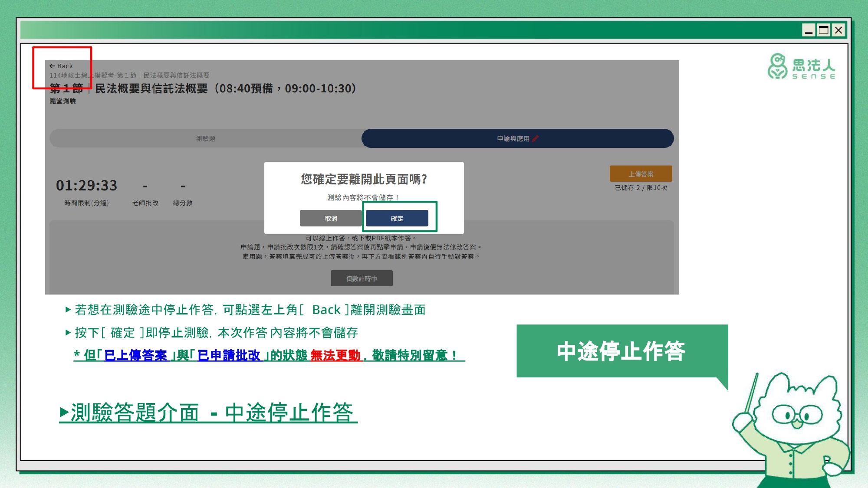Select the 申論與應用 tab
The image size is (868, 488).
[513, 138]
